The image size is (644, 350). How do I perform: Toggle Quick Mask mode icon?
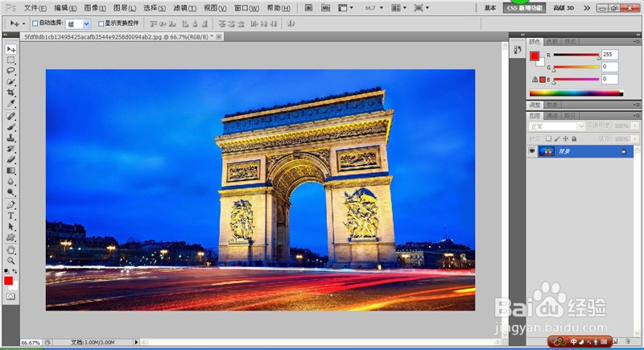pyautogui.click(x=10, y=296)
